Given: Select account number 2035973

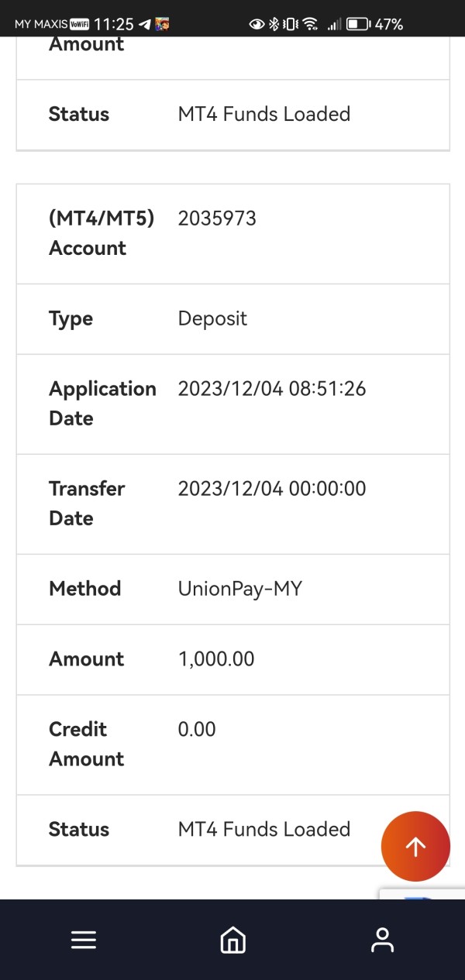Looking at the screenshot, I should tap(217, 218).
